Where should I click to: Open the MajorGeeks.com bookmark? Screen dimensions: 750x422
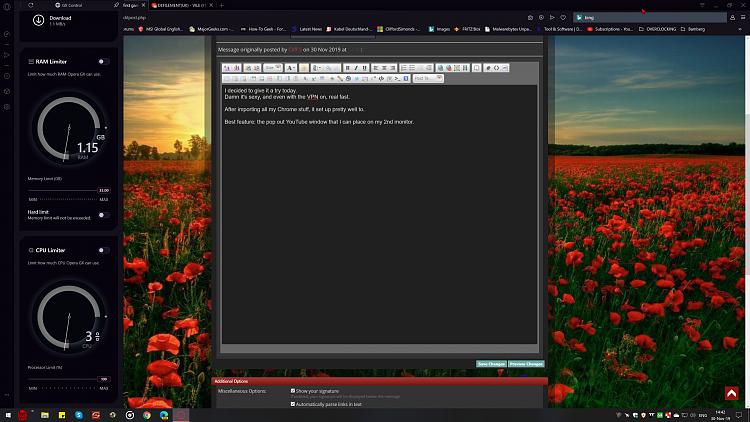211,29
